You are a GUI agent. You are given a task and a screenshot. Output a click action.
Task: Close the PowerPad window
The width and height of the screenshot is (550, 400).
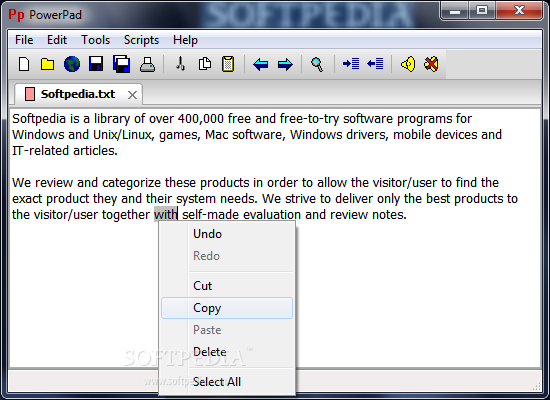(519, 11)
